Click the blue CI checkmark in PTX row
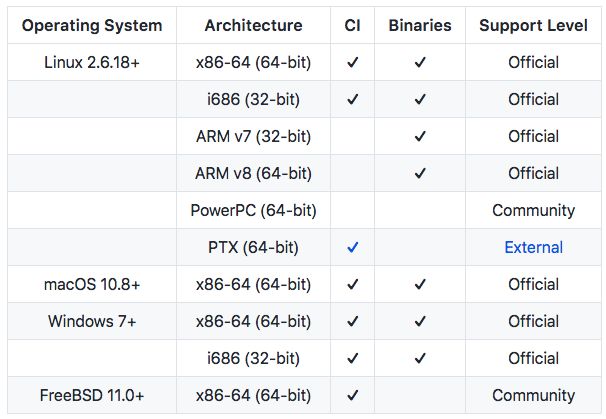606x419 pixels. click(x=353, y=247)
